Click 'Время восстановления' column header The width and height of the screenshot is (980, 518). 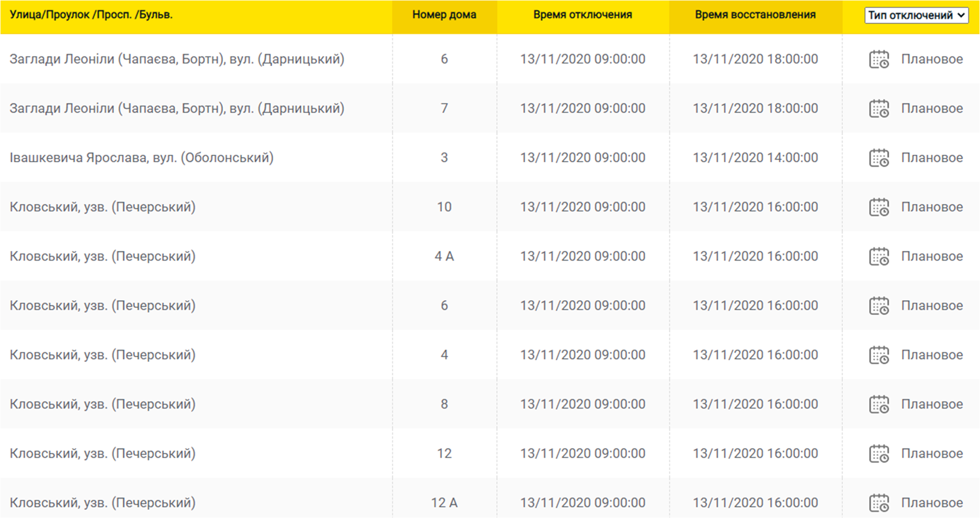pos(755,15)
